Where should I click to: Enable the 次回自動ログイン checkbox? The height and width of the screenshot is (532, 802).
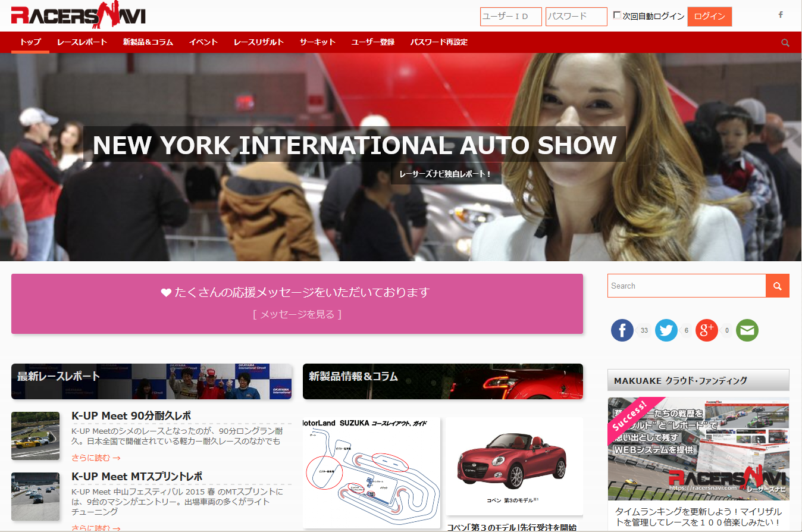[x=617, y=15]
